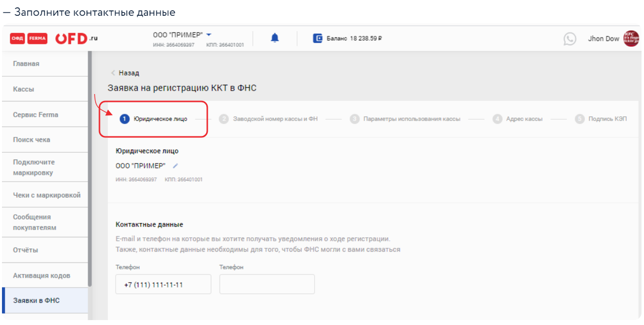Click the red FERMA badge in header

[x=37, y=39]
